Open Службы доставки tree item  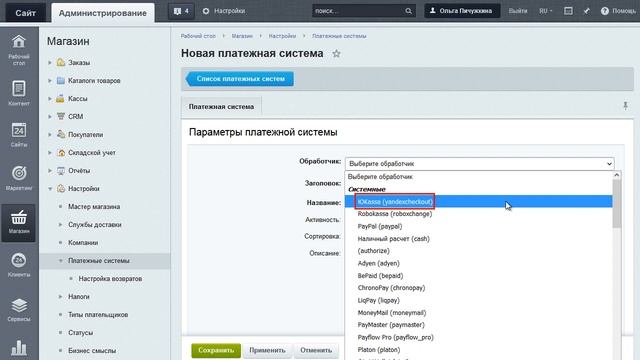(x=95, y=224)
